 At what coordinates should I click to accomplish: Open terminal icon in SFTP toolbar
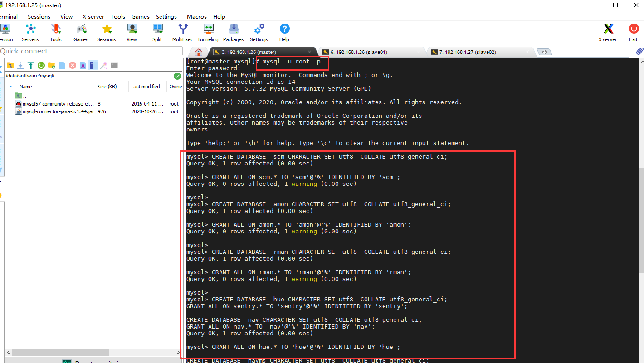114,66
